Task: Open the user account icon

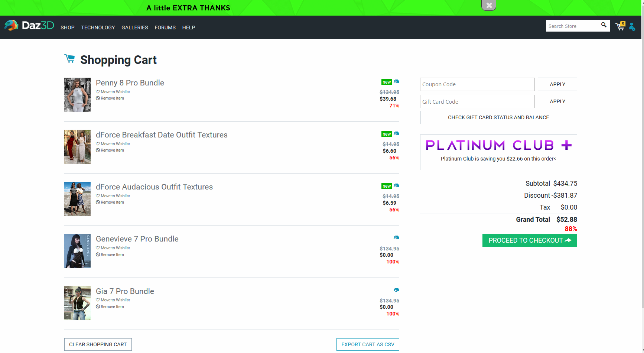Action: click(x=632, y=27)
